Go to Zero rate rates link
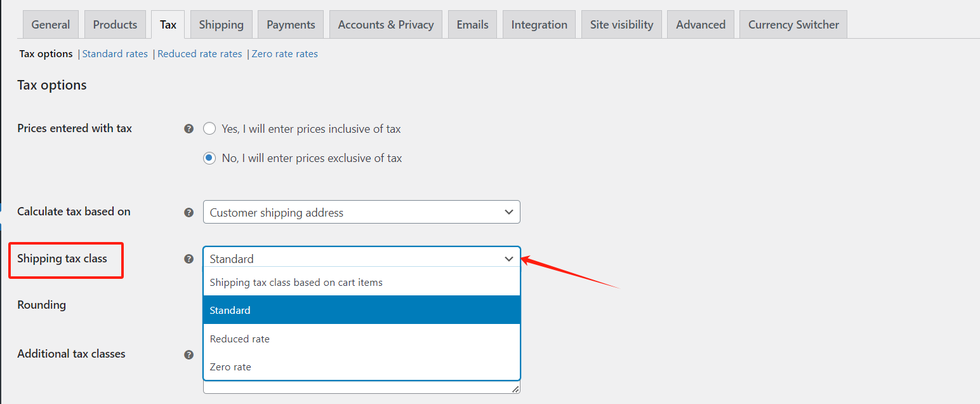The width and height of the screenshot is (980, 404). click(284, 54)
